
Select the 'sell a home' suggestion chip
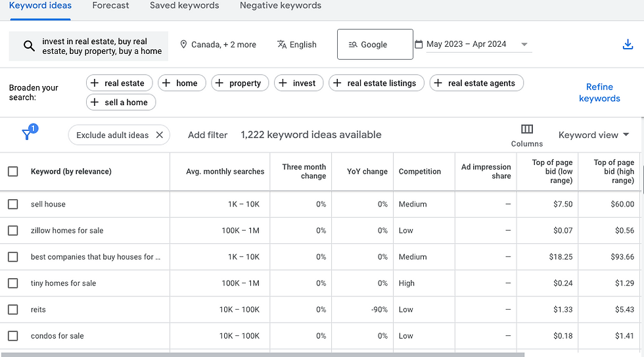click(x=121, y=103)
